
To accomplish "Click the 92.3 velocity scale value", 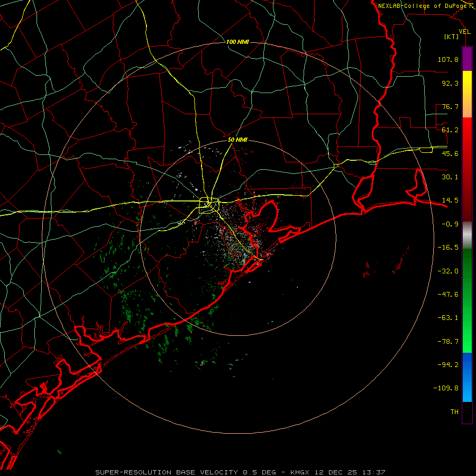I will (450, 83).
